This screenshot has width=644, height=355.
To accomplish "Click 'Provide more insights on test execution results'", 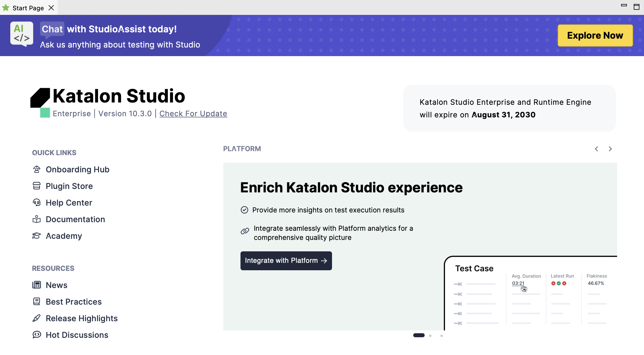I will [328, 210].
